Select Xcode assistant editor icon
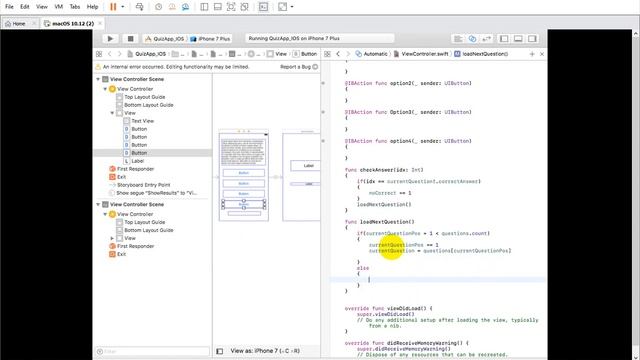Screen dimensions: 640x360 pos(472,39)
